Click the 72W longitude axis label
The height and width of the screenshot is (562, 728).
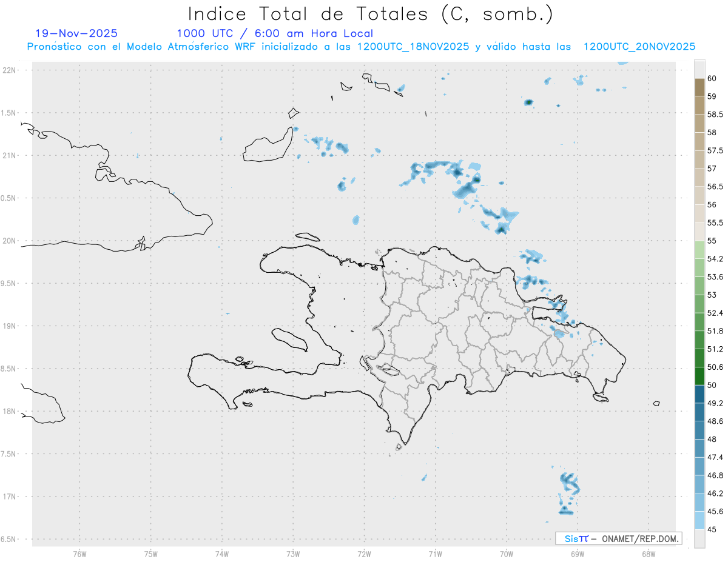364,554
